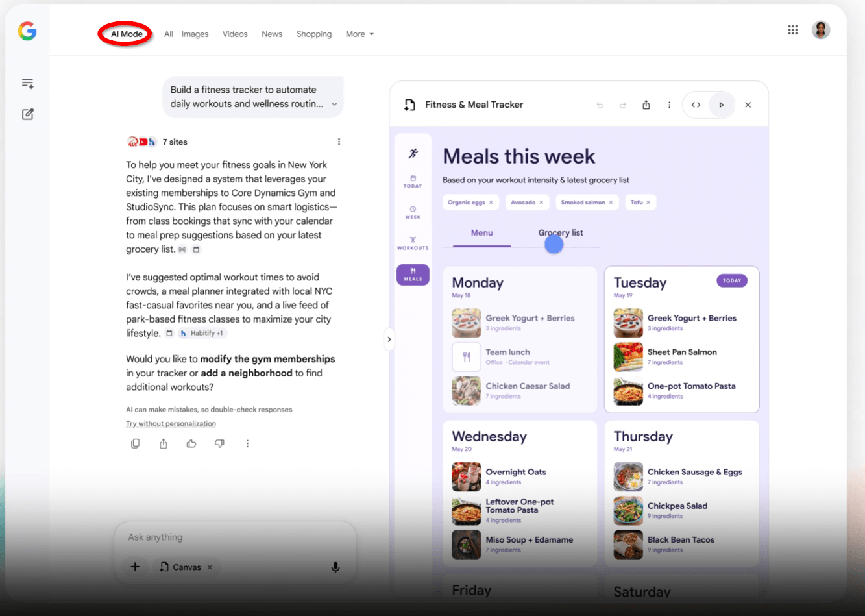Start a new chat with compose icon

coord(27,114)
